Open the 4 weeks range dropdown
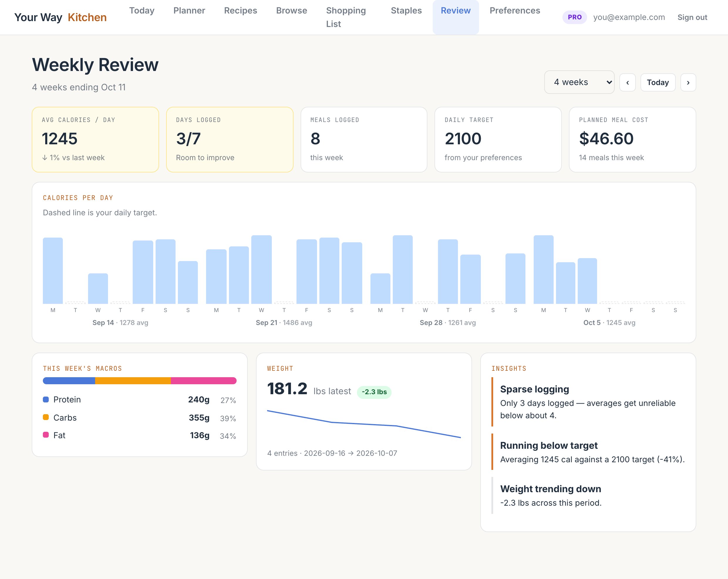The width and height of the screenshot is (728, 579). coord(579,82)
